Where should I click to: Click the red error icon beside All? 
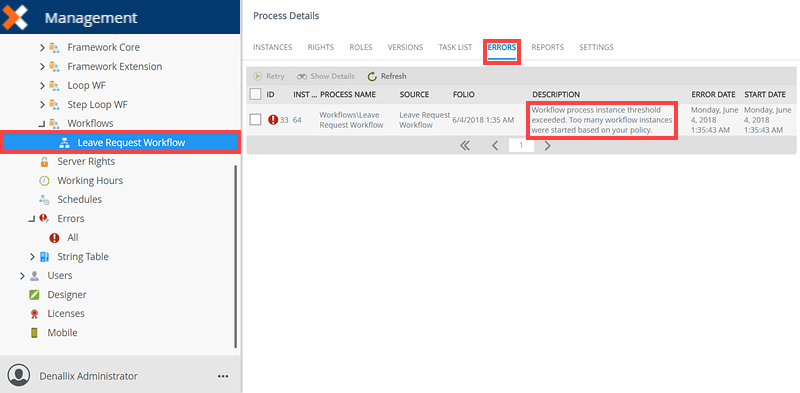pos(54,238)
